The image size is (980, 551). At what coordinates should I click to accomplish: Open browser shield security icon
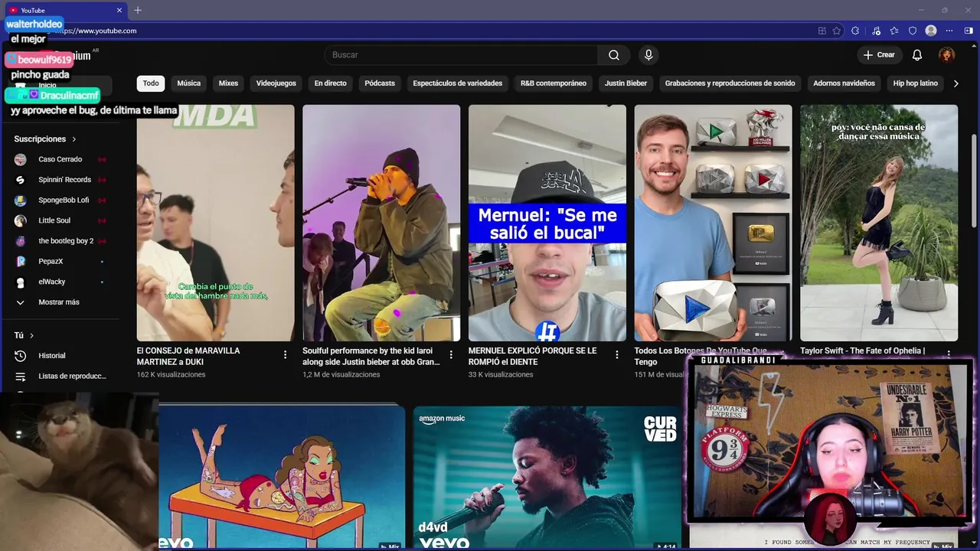pos(913,31)
